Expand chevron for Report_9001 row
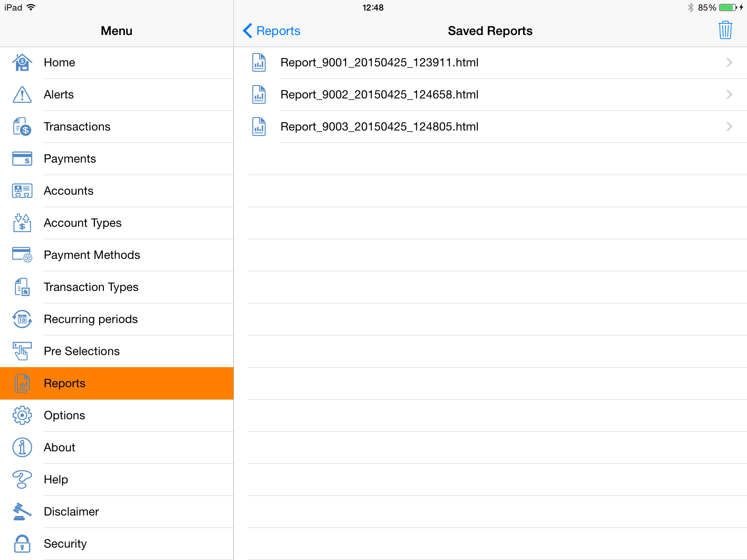 point(729,62)
